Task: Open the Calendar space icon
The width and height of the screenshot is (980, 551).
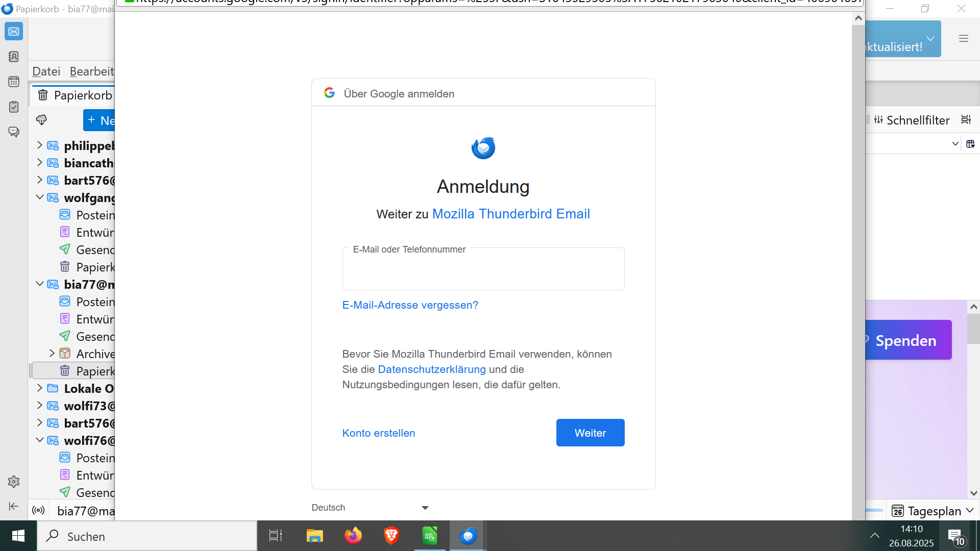Action: [14, 82]
